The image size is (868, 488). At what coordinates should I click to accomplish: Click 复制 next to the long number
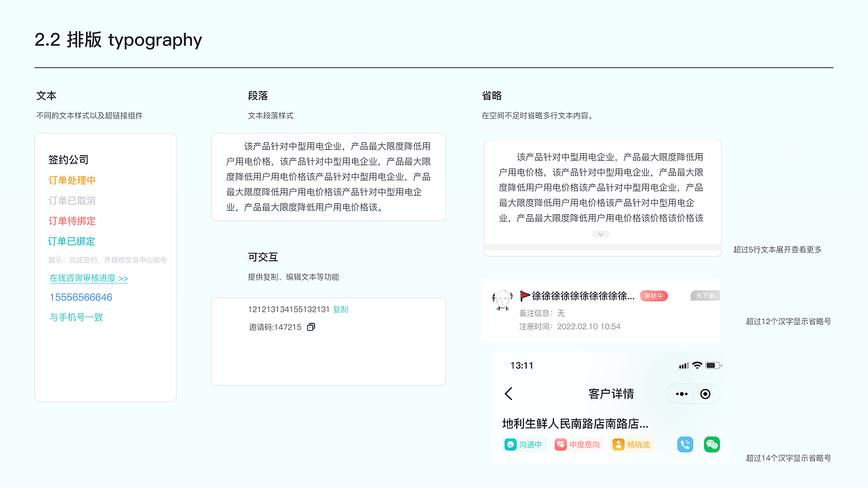tap(340, 309)
